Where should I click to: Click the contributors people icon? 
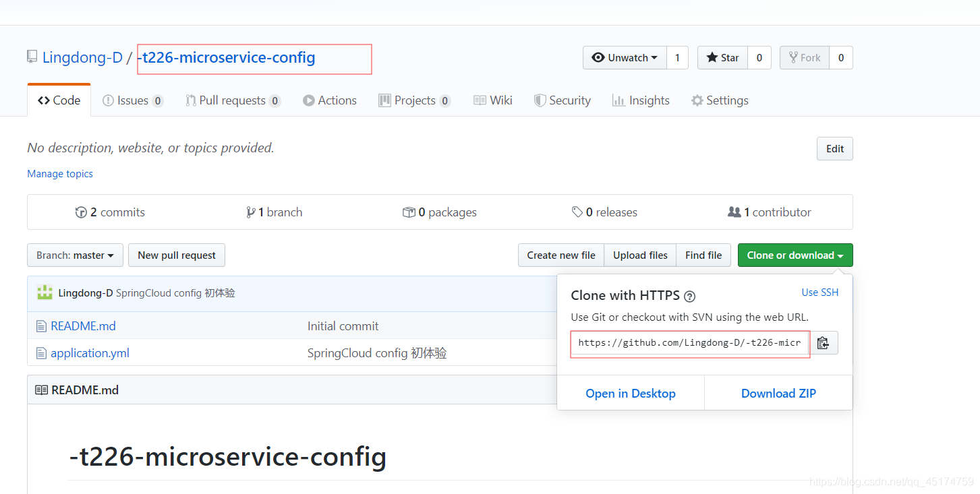[x=734, y=212]
